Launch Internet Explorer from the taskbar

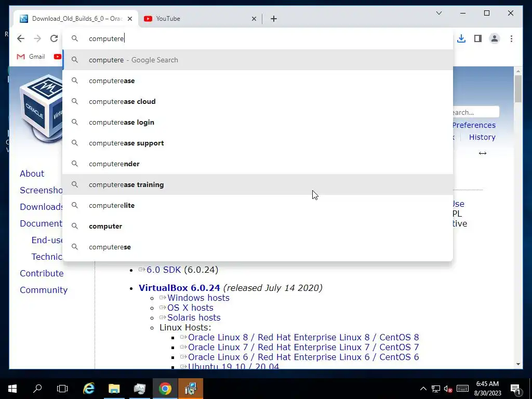tap(88, 389)
